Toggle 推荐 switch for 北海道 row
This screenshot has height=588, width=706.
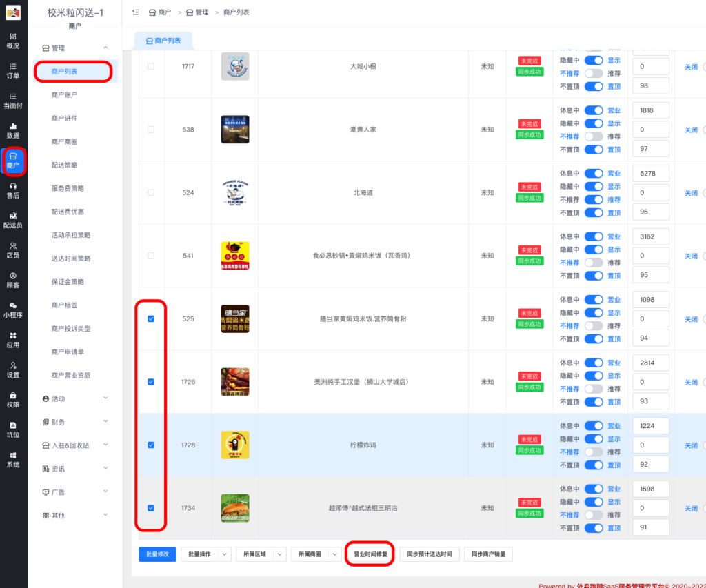593,199
